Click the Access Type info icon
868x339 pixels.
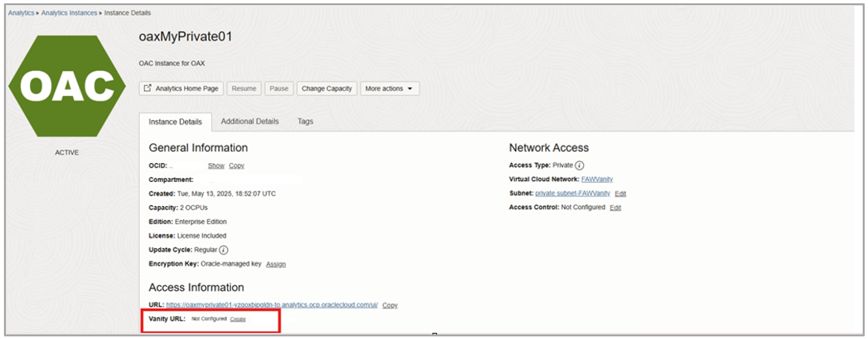[x=580, y=166]
